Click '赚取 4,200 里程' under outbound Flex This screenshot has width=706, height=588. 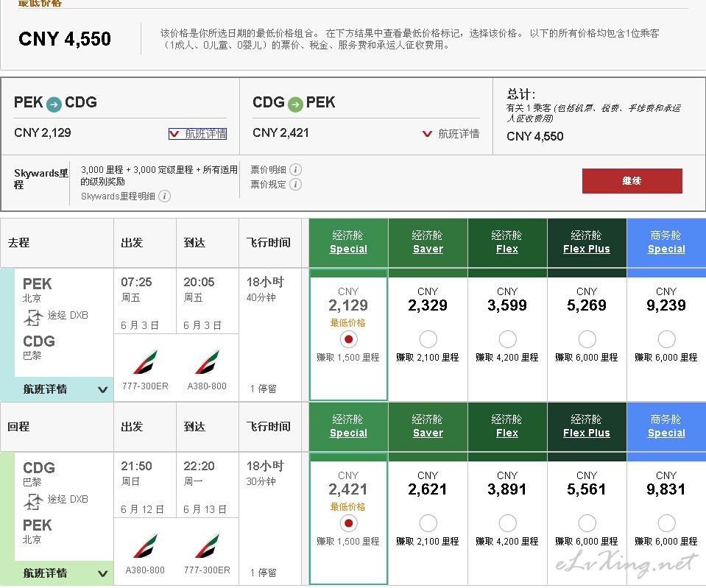507,358
